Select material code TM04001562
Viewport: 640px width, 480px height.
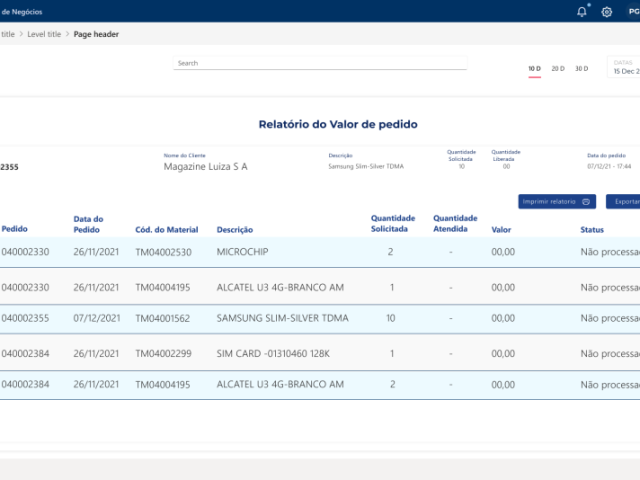(162, 318)
